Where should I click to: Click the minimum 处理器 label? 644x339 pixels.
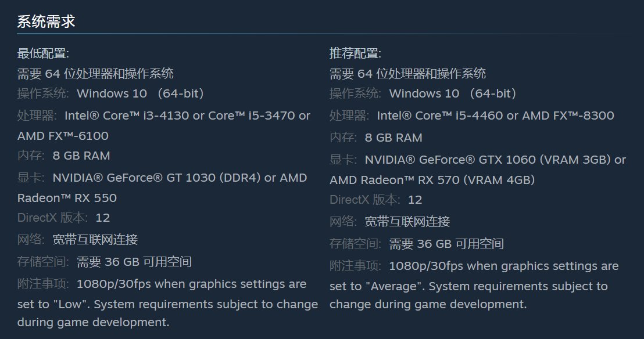tap(38, 116)
